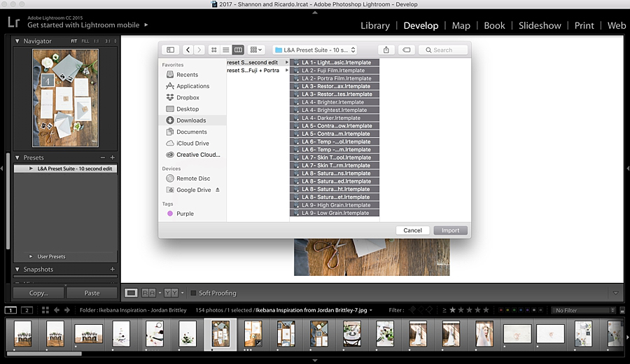This screenshot has height=364, width=630.
Task: Select LA 9- Low Grain.lrtemplate file
Action: pos(335,213)
